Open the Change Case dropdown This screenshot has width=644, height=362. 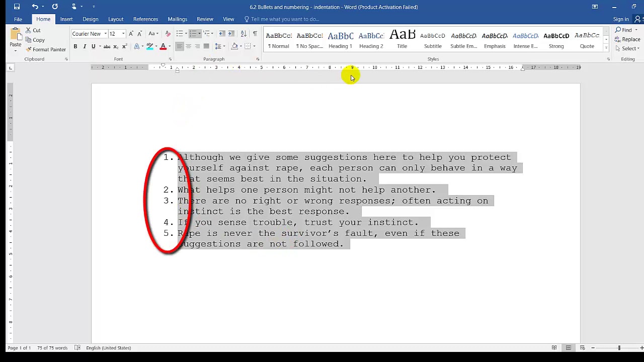[x=153, y=34]
